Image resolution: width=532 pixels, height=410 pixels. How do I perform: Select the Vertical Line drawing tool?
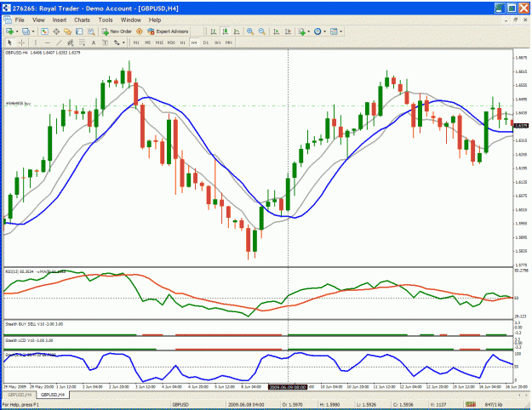tap(35, 43)
